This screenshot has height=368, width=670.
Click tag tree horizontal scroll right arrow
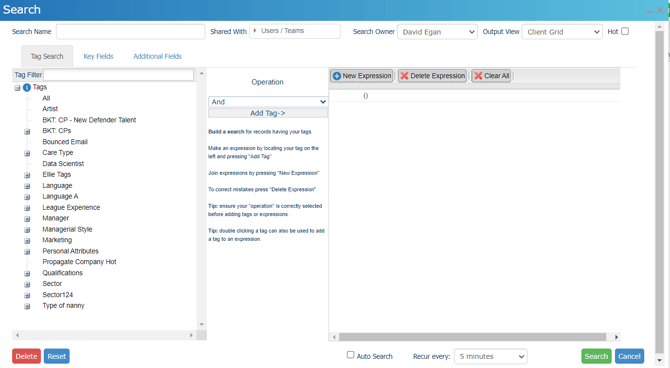pyautogui.click(x=191, y=335)
